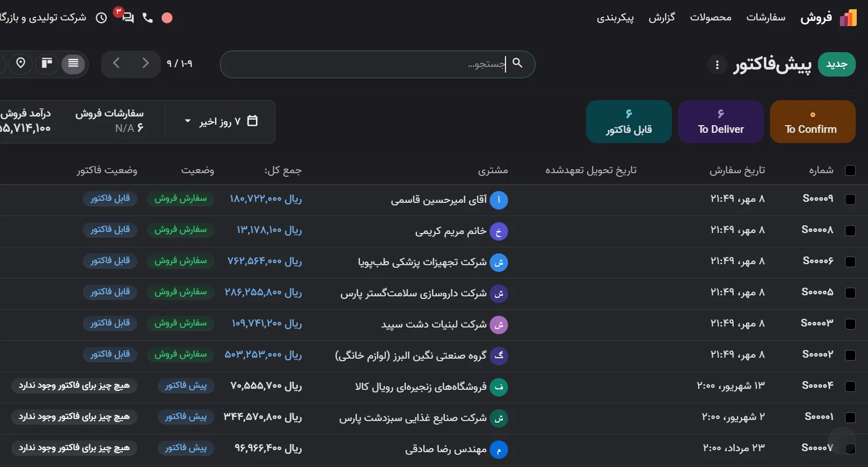
Task: Check the box for order S00009
Action: pos(850,199)
